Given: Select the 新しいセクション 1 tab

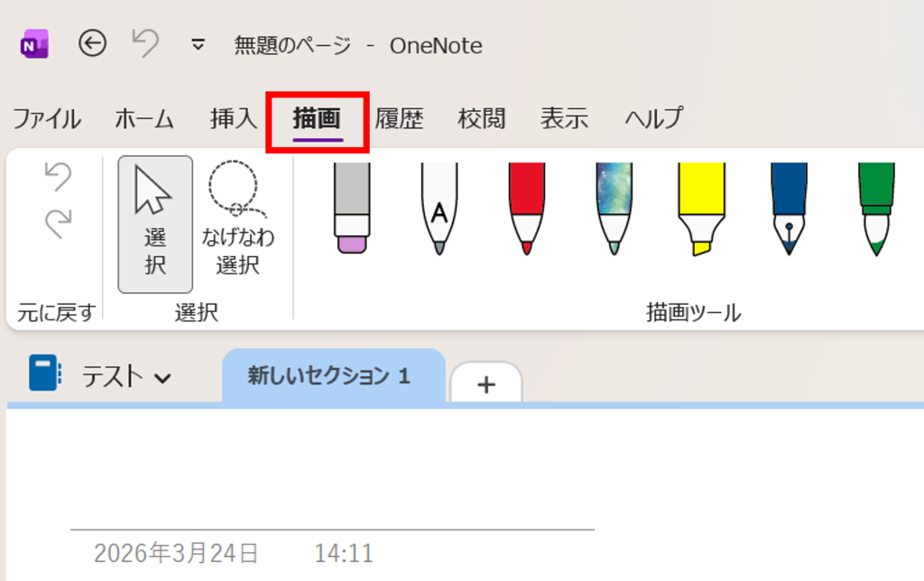Looking at the screenshot, I should (x=329, y=376).
